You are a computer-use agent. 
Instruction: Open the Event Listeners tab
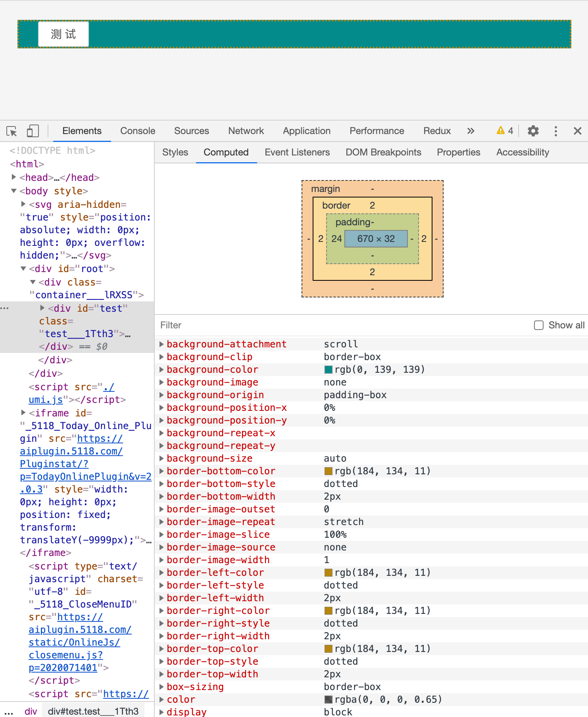[297, 152]
